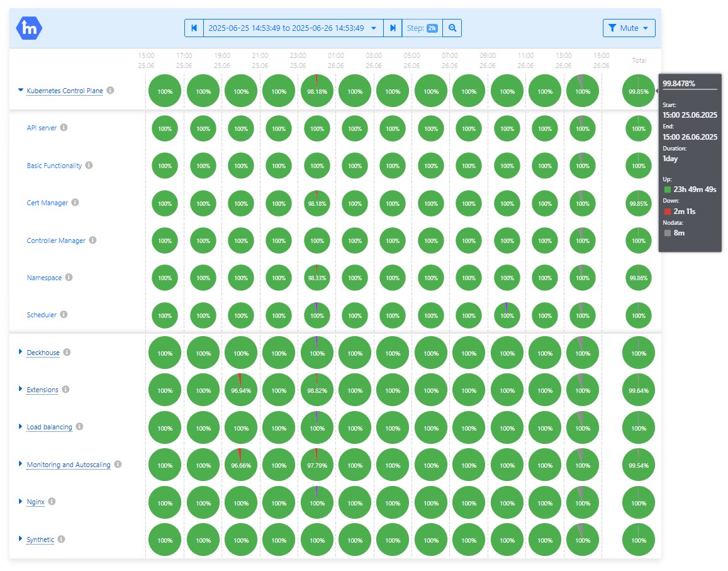The width and height of the screenshot is (728, 571).
Task: Expand the Synthetic group
Action: [x=20, y=538]
